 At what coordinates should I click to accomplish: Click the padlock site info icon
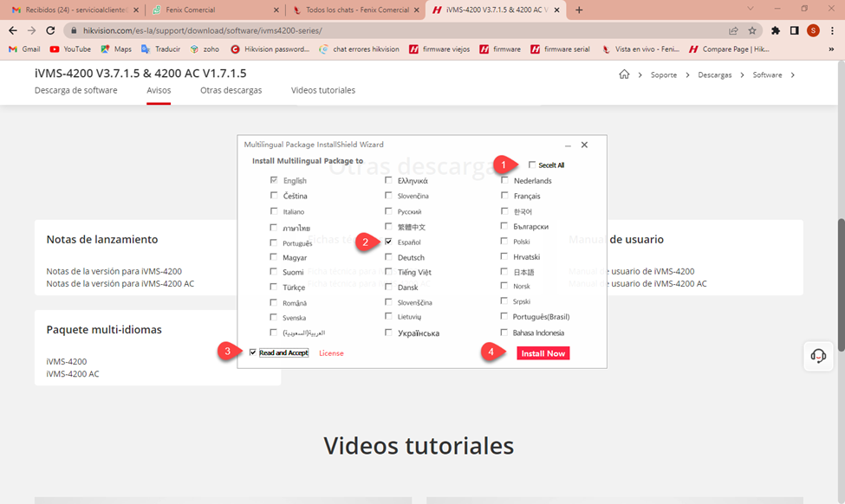[x=74, y=30]
